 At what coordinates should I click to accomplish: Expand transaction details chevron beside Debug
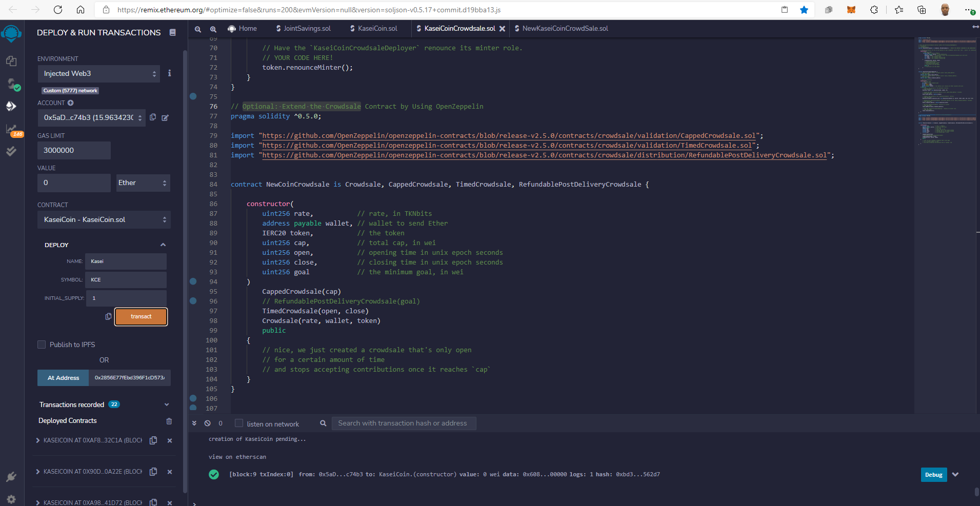(955, 475)
